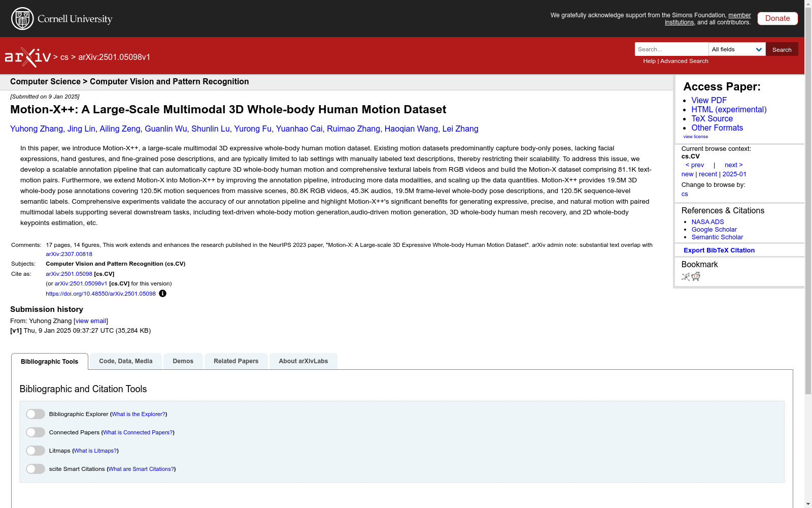The width and height of the screenshot is (812, 508).
Task: Open the All fields search dropdown
Action: (x=737, y=49)
